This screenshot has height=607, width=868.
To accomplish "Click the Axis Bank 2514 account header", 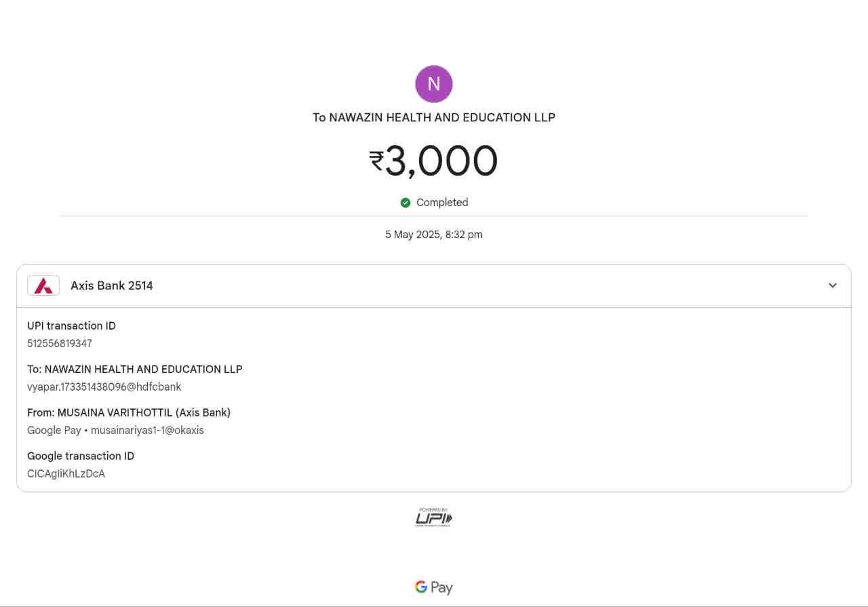I will tap(112, 286).
